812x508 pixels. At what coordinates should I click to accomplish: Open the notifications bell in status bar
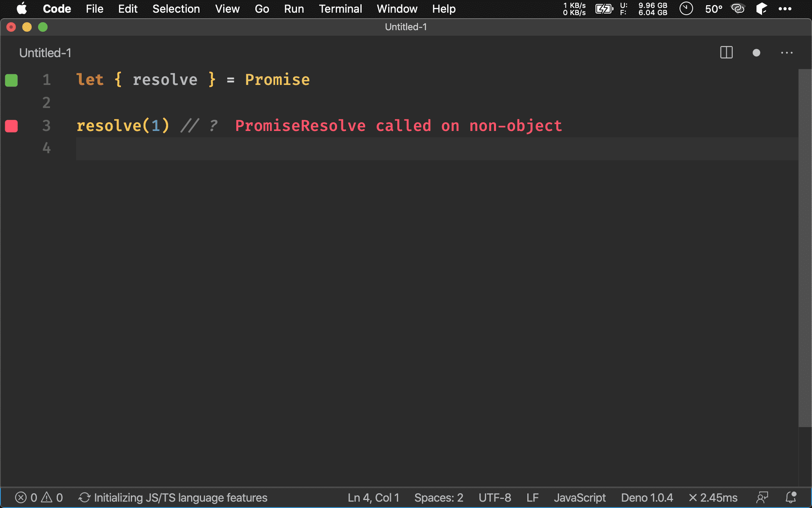coord(791,497)
